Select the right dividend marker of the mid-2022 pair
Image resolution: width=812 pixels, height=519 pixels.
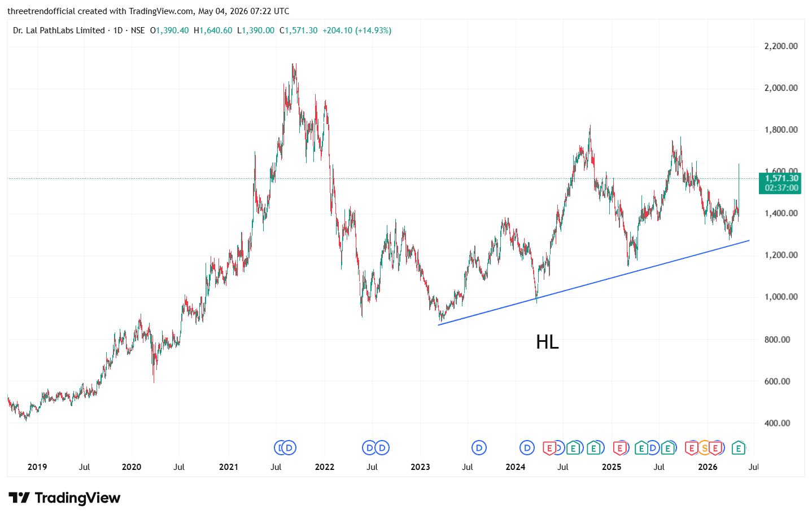pos(382,448)
